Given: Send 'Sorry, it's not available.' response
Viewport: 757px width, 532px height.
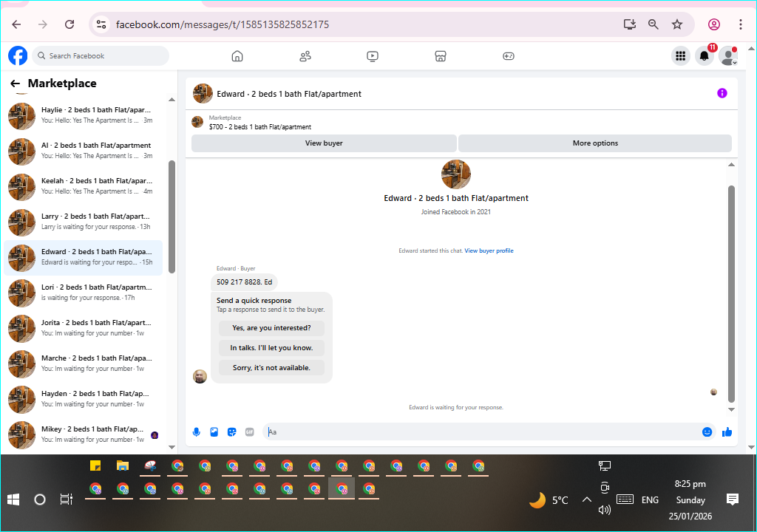Looking at the screenshot, I should tap(271, 367).
